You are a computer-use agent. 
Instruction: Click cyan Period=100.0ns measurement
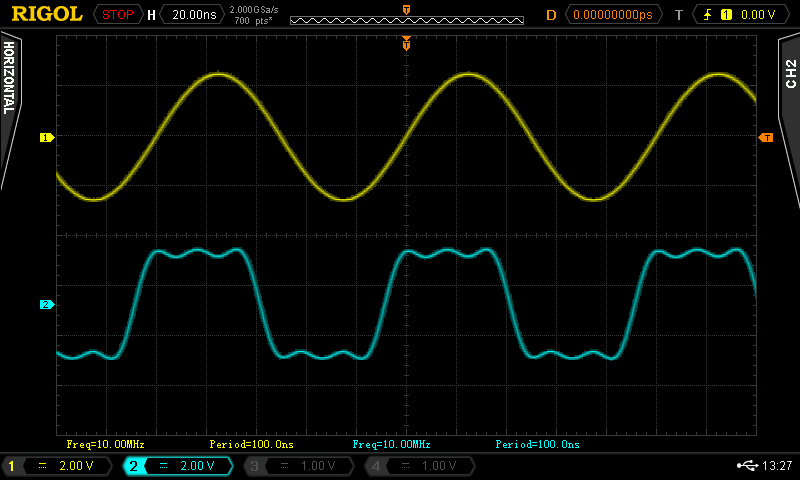point(537,444)
